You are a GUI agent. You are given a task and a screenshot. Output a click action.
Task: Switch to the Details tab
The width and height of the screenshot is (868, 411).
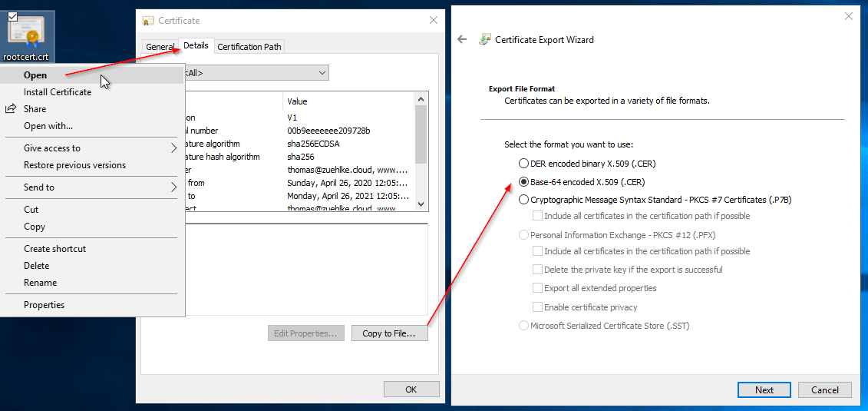pyautogui.click(x=196, y=45)
